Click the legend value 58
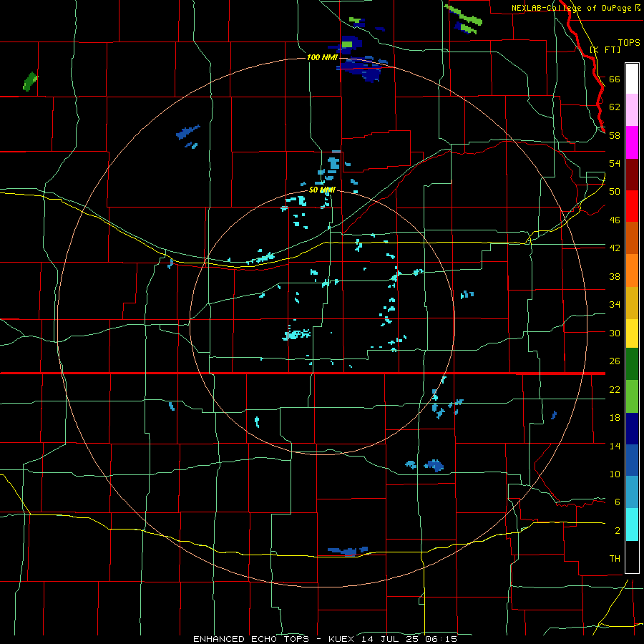Viewport: 644px width, 644px height. [x=615, y=135]
